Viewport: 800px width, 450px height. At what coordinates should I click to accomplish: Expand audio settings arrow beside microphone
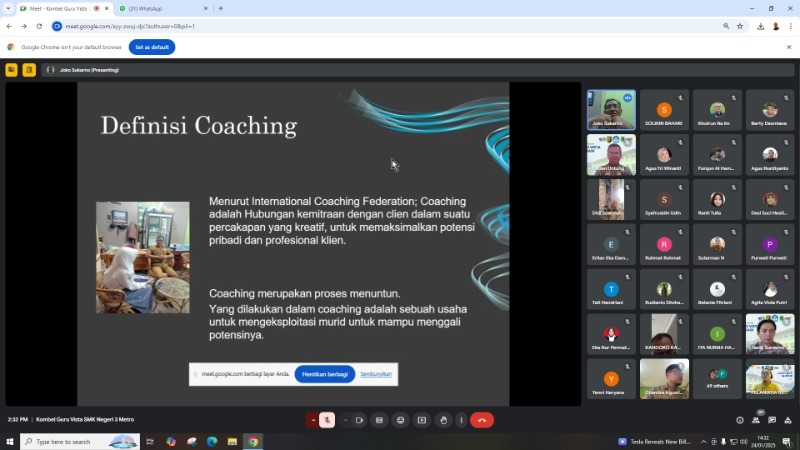(313, 420)
